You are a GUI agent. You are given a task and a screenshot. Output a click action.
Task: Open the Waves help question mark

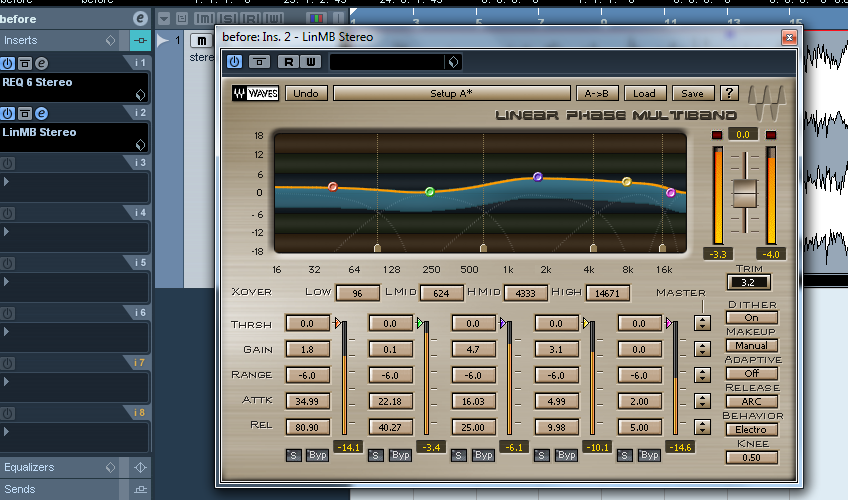coord(729,94)
